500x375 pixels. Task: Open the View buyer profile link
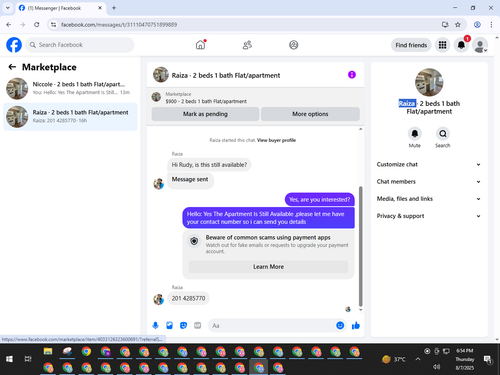point(276,140)
